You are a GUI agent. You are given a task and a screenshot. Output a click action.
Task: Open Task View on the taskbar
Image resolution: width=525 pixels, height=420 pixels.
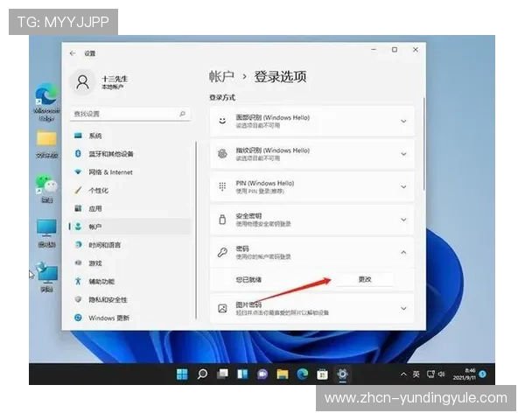[x=222, y=374]
